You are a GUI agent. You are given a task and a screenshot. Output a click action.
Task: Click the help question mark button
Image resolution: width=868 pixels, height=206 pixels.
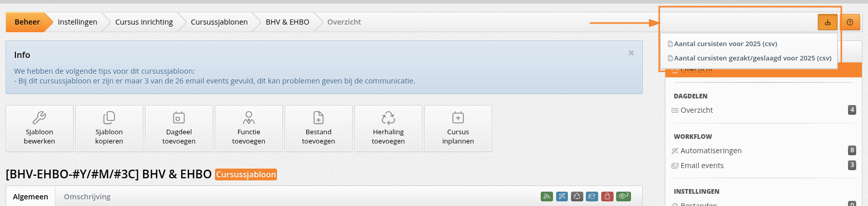pos(850,22)
